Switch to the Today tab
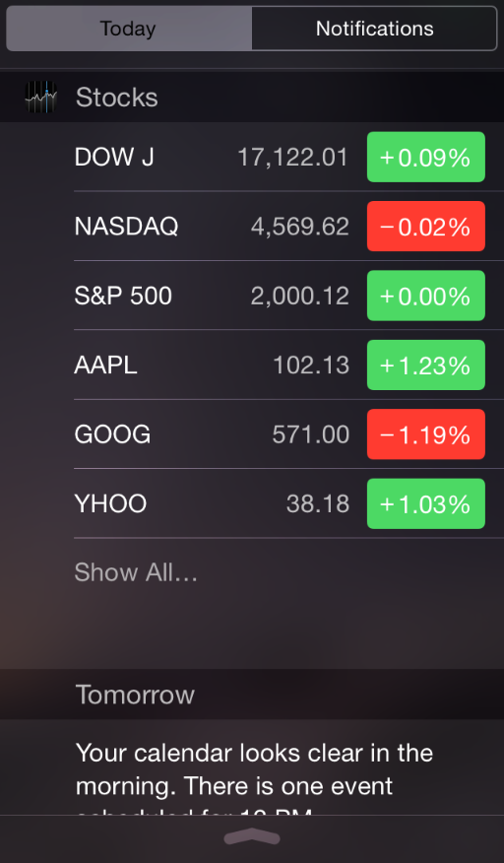Viewport: 504px width, 863px height. (x=128, y=29)
